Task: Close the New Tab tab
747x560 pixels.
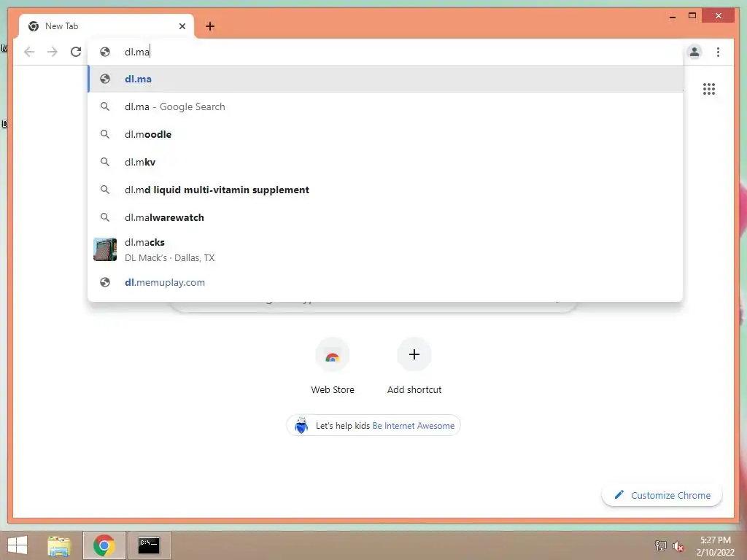Action: click(x=182, y=26)
